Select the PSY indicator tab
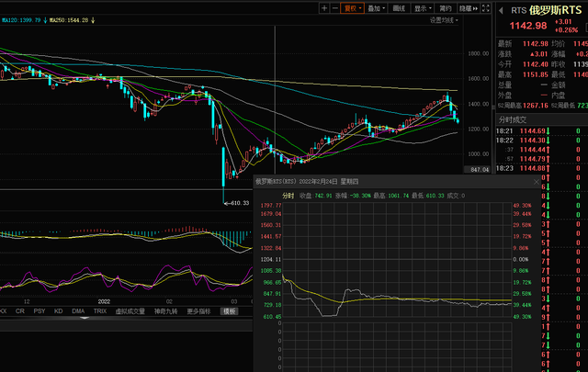The height and width of the screenshot is (372, 588). tap(39, 311)
